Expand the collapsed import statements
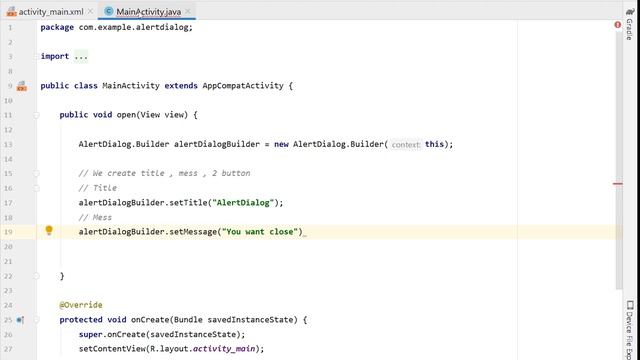Viewport: 640px width, 360px height. tap(81, 56)
